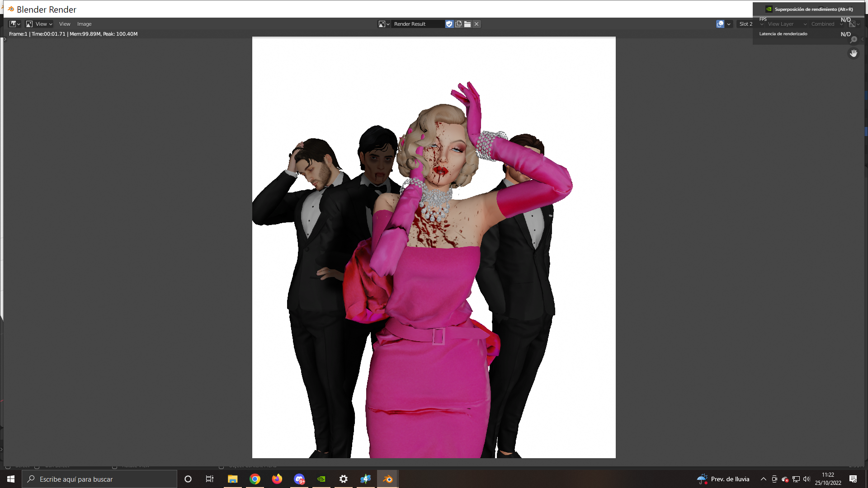The height and width of the screenshot is (488, 868).
Task: Click the zoom magnifier gizmo
Action: click(853, 40)
